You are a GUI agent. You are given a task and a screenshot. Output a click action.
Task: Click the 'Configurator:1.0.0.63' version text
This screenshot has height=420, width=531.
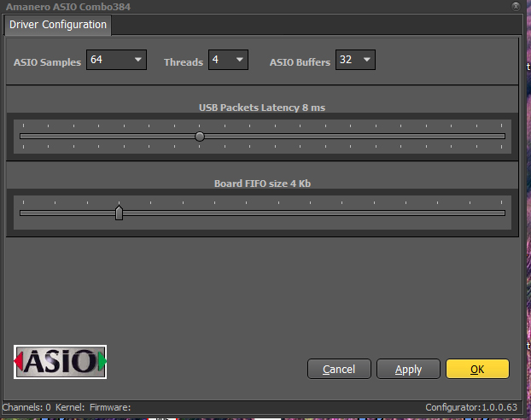point(471,407)
